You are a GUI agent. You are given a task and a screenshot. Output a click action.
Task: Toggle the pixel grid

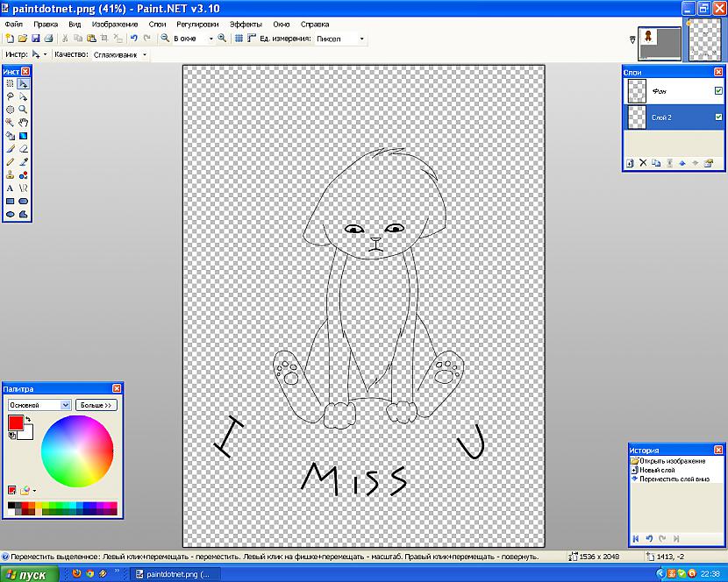(239, 39)
